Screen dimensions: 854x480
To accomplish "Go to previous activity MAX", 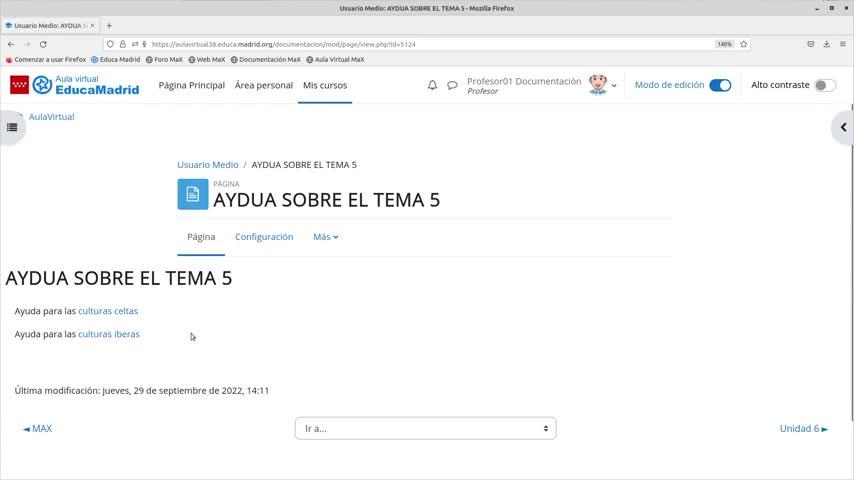I will click(x=38, y=429).
